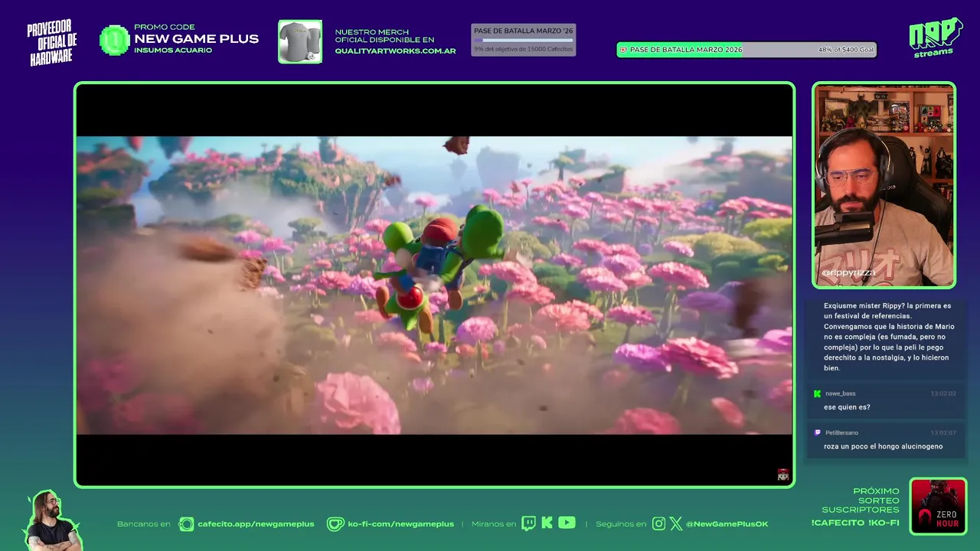
Task: Click the heart icon in the goal bar
Action: coord(623,50)
